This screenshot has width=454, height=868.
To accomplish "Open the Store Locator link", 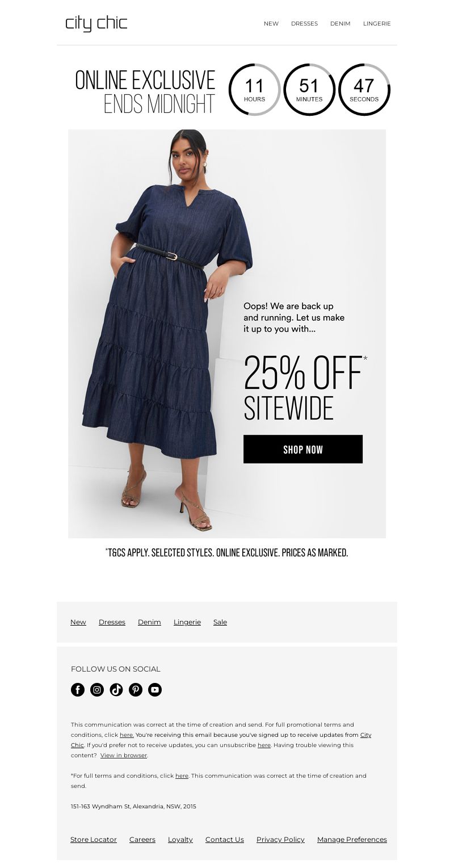I will pyautogui.click(x=94, y=840).
